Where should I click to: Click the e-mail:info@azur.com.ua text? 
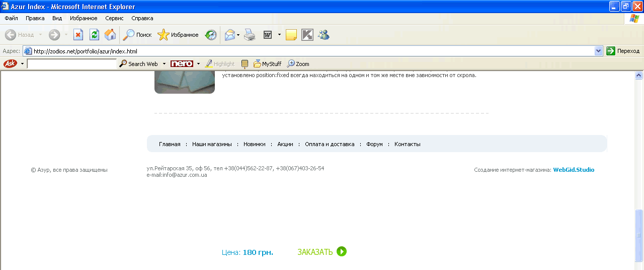click(x=177, y=175)
